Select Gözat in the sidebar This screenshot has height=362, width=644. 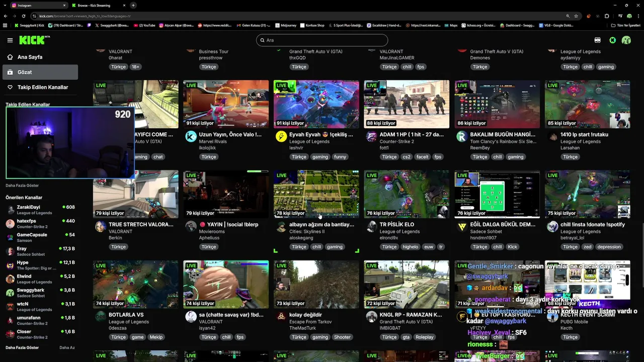coord(40,72)
